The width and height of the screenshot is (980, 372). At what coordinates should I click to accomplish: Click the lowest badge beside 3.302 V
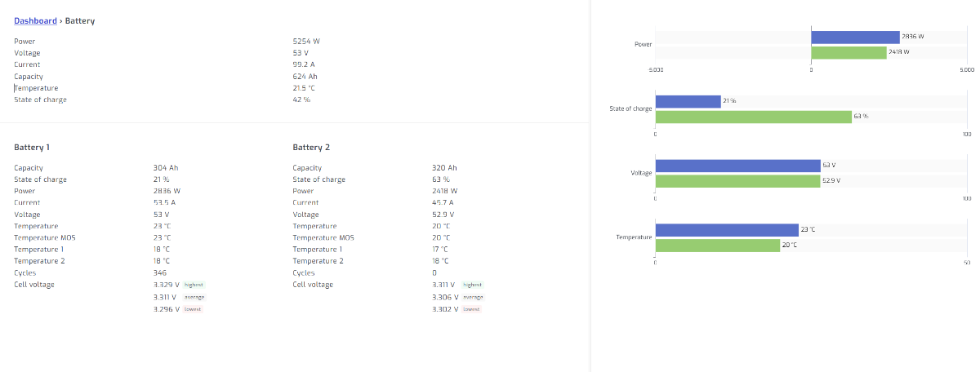coord(471,309)
